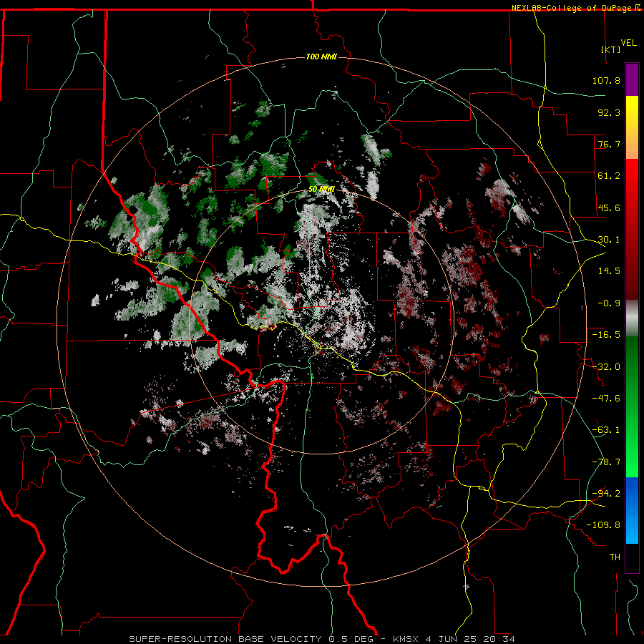This screenshot has height=644, width=644.
Task: Pick the purple segment of the color bar
Action: click(632, 79)
